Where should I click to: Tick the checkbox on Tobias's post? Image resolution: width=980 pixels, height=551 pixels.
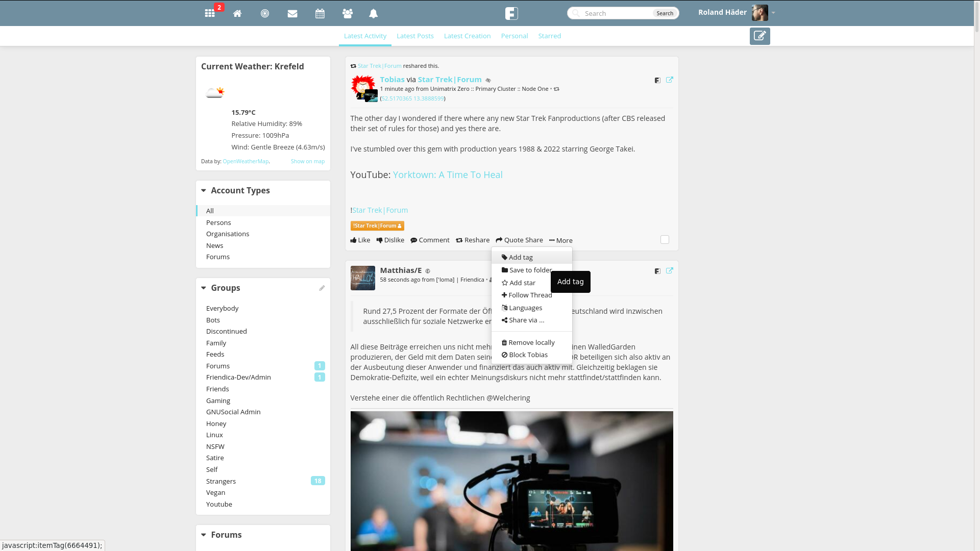[x=665, y=240]
